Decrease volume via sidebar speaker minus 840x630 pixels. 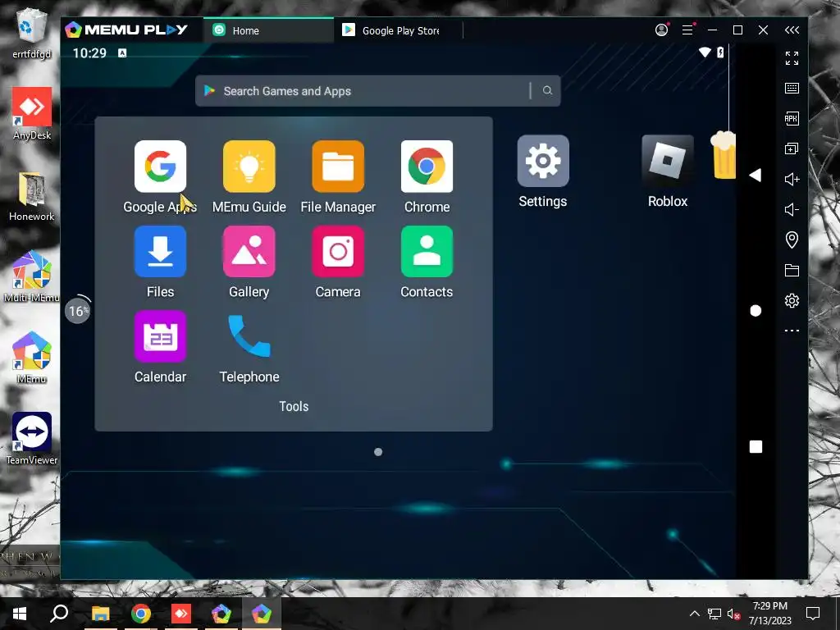pos(792,209)
